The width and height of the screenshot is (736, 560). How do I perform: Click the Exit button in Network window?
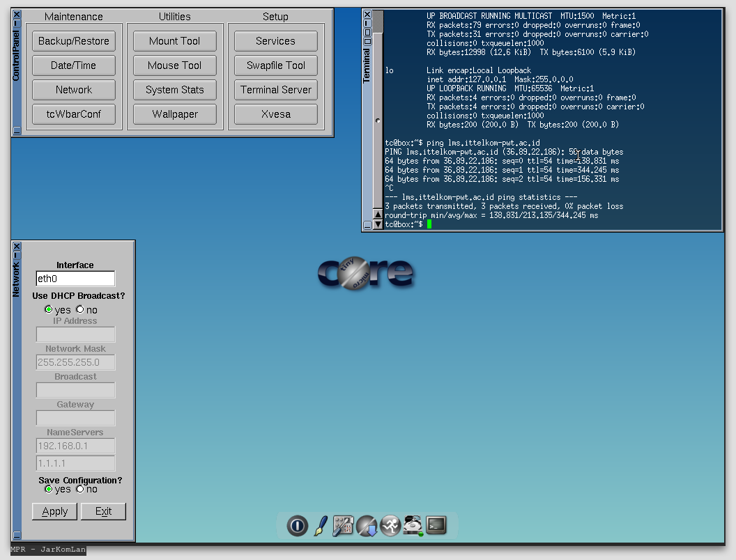pyautogui.click(x=103, y=511)
